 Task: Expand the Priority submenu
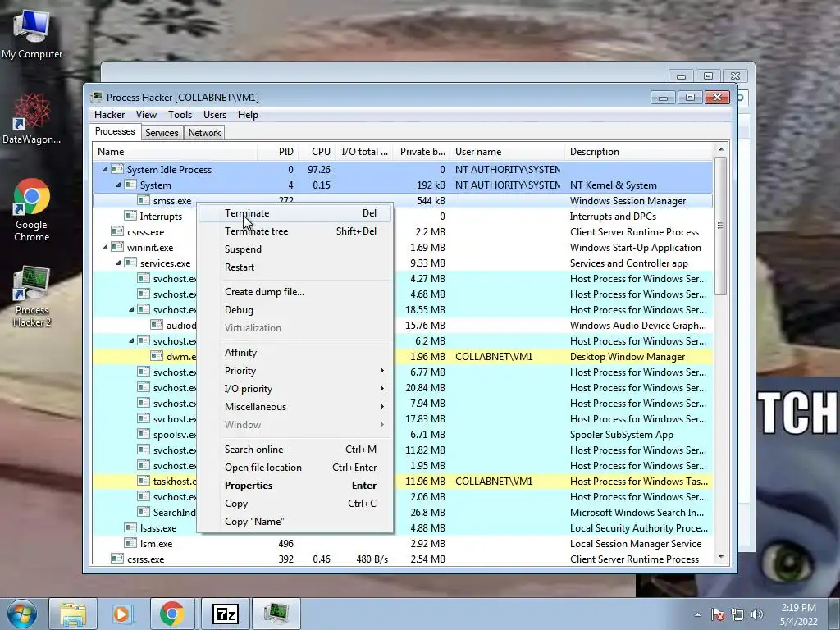pos(295,371)
